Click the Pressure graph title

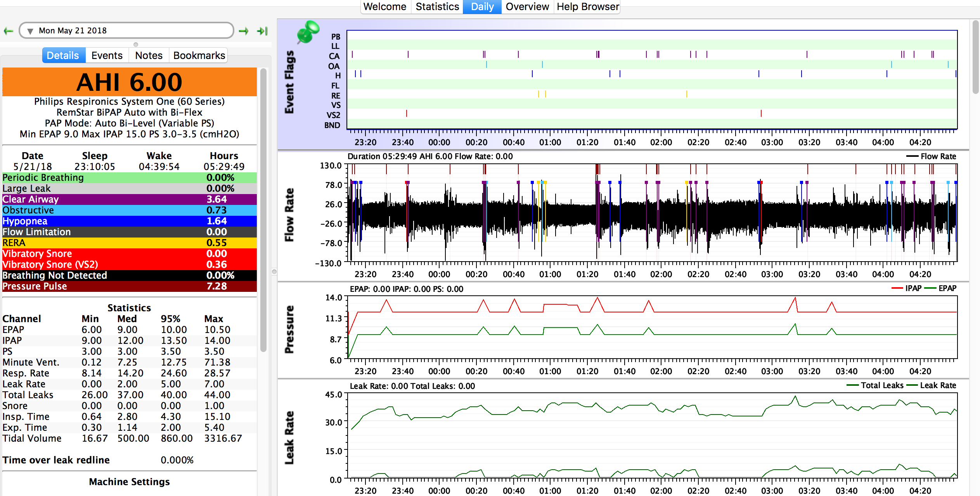tap(289, 330)
